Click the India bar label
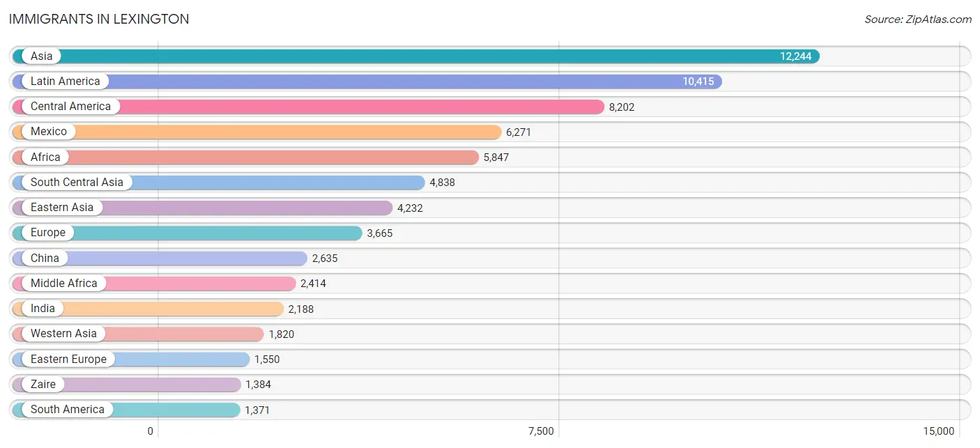980x448 pixels. click(x=43, y=309)
